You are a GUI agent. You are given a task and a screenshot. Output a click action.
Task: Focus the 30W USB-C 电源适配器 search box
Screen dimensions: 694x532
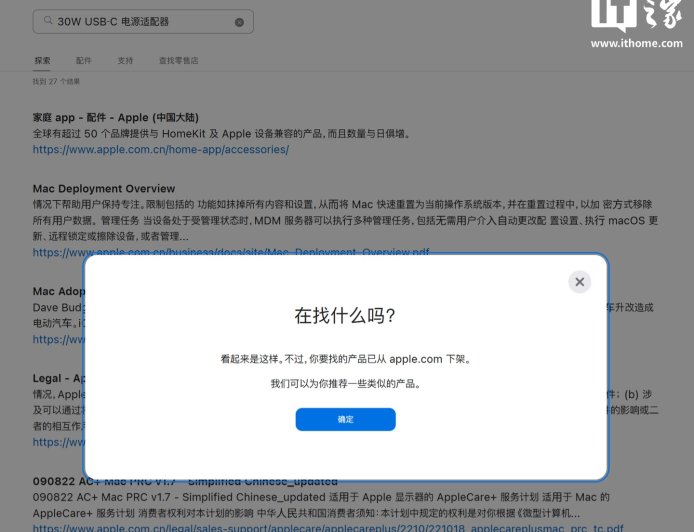[x=140, y=22]
